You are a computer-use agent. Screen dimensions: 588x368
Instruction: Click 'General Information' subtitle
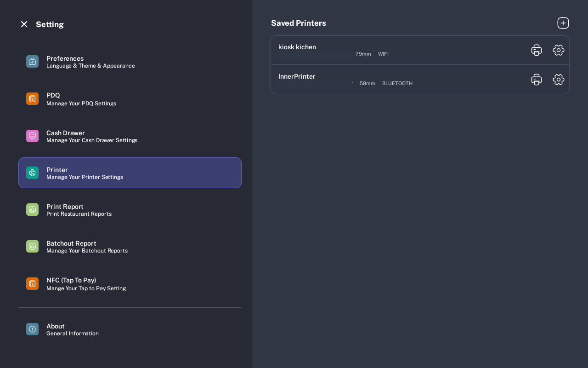[x=73, y=333]
